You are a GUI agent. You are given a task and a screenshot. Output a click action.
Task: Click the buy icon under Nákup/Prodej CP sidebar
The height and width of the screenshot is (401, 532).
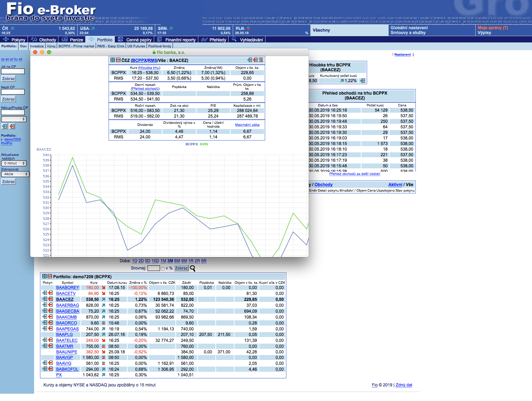[5, 127]
